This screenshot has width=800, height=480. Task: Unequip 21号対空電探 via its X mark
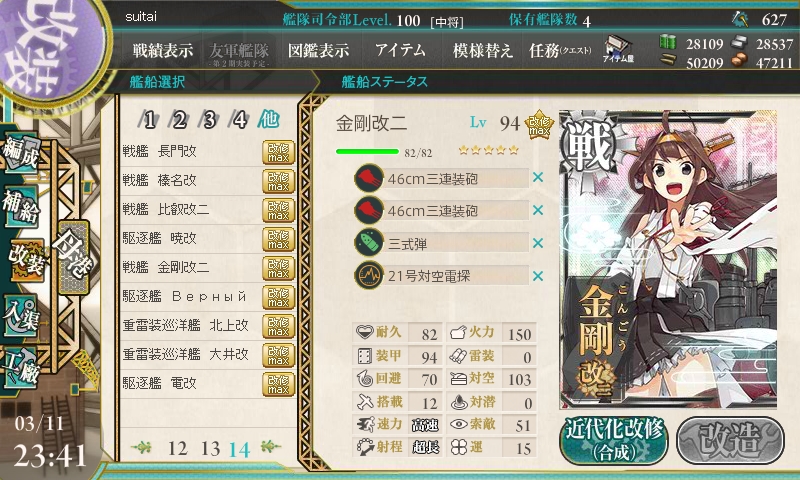pyautogui.click(x=538, y=276)
